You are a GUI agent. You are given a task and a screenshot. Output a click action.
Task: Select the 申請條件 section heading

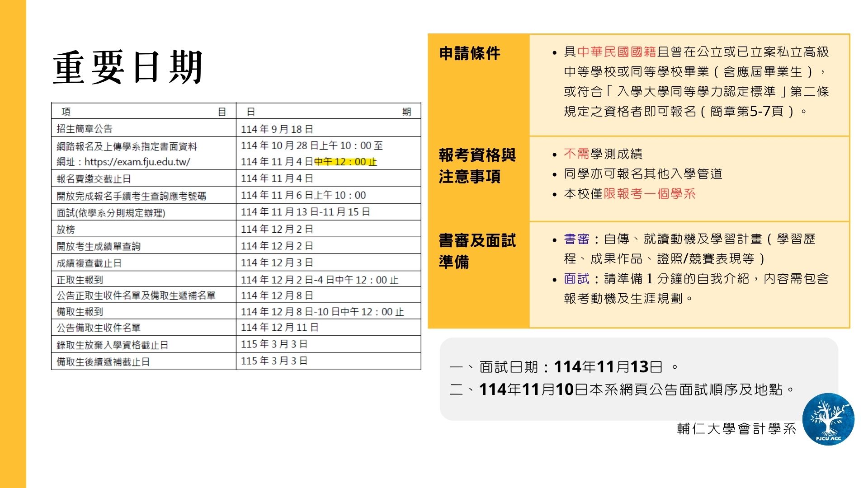(470, 53)
